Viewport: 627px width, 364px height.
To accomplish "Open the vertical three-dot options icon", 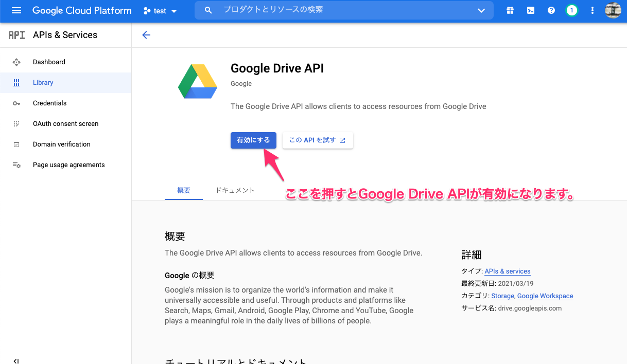I will coord(592,10).
